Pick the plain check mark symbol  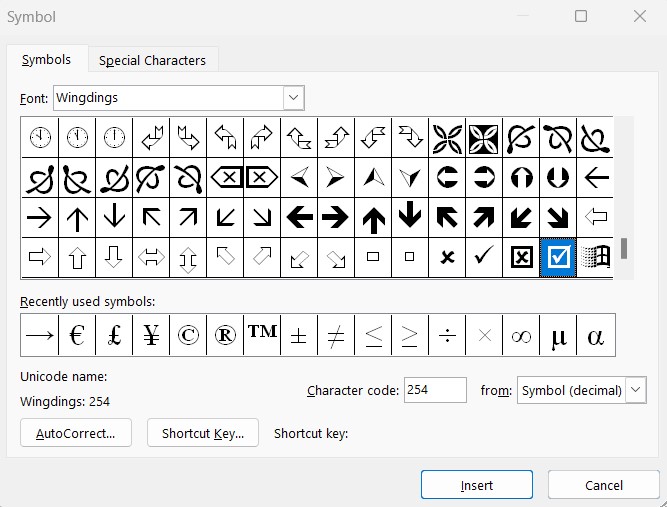coord(485,257)
